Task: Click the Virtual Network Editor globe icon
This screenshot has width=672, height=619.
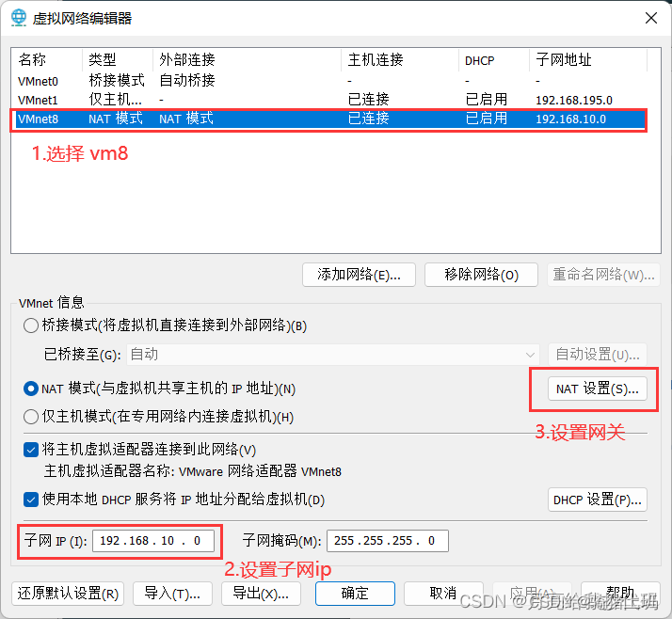Action: coord(19,18)
